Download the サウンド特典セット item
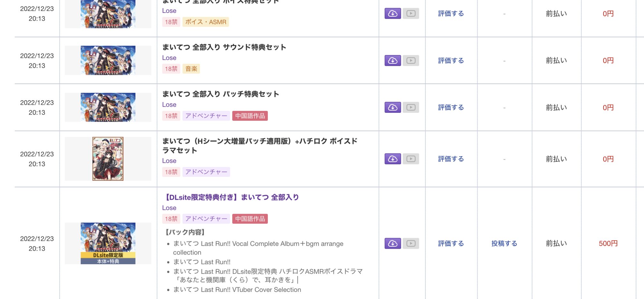Viewport: 644px width, 299px height. coord(393,61)
